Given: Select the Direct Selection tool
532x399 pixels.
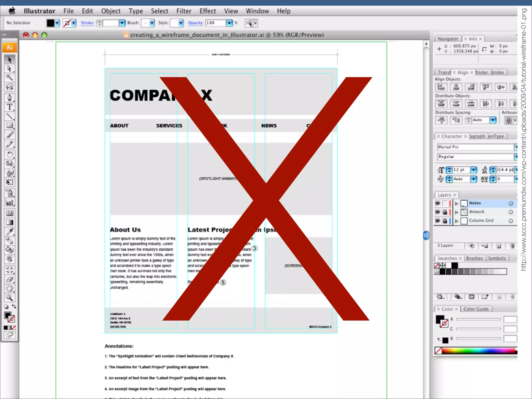Looking at the screenshot, I should [10, 69].
